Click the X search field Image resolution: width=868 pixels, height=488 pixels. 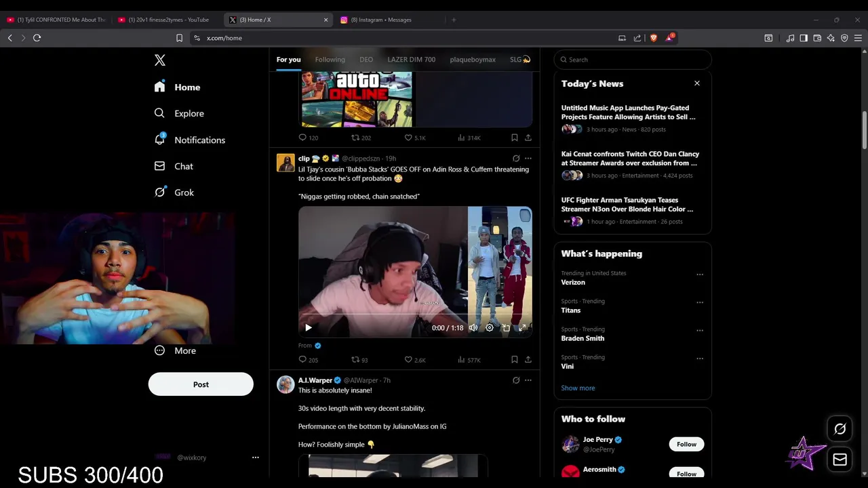tap(633, 60)
